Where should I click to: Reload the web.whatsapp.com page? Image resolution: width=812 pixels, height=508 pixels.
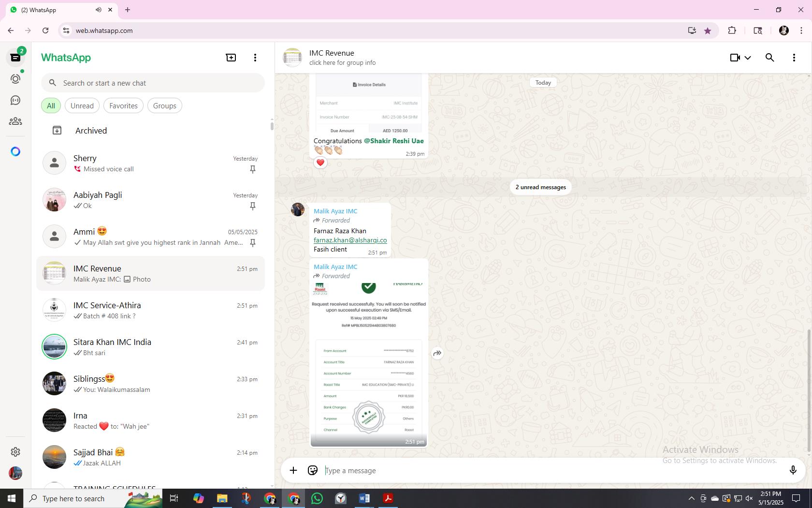45,30
